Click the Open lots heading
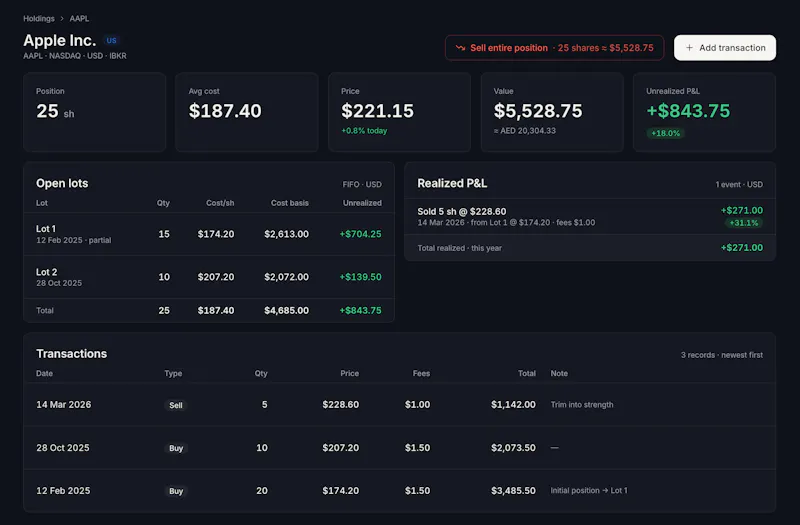 tap(62, 183)
